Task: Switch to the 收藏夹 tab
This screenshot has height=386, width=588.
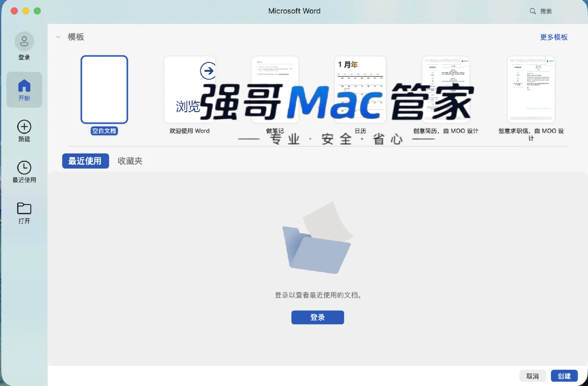Action: pos(130,161)
